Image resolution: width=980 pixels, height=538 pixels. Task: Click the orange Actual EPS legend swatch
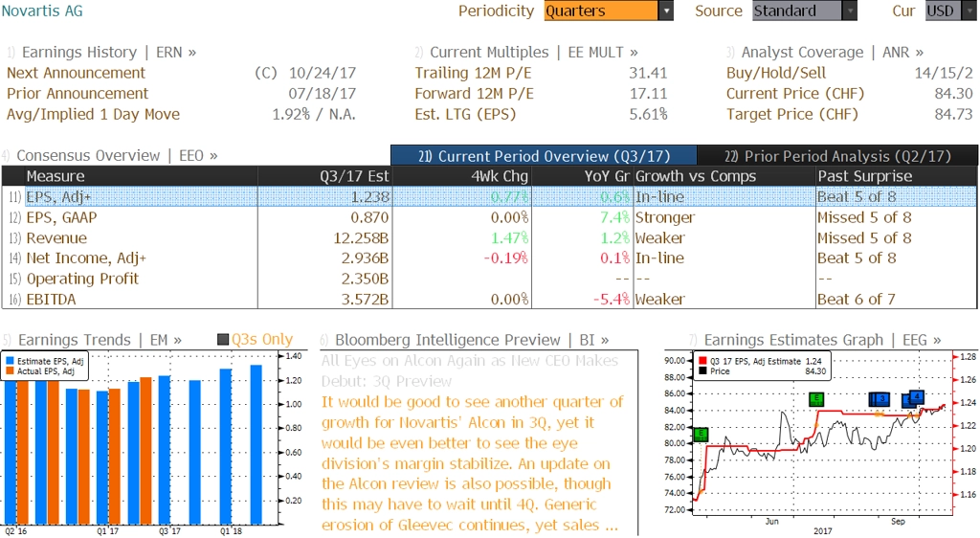[x=10, y=370]
